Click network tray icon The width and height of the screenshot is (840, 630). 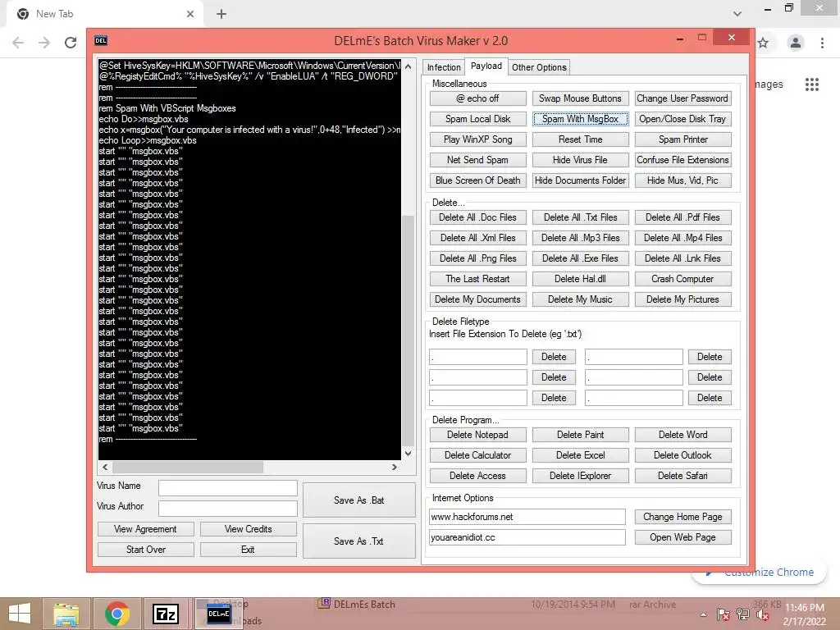743,614
